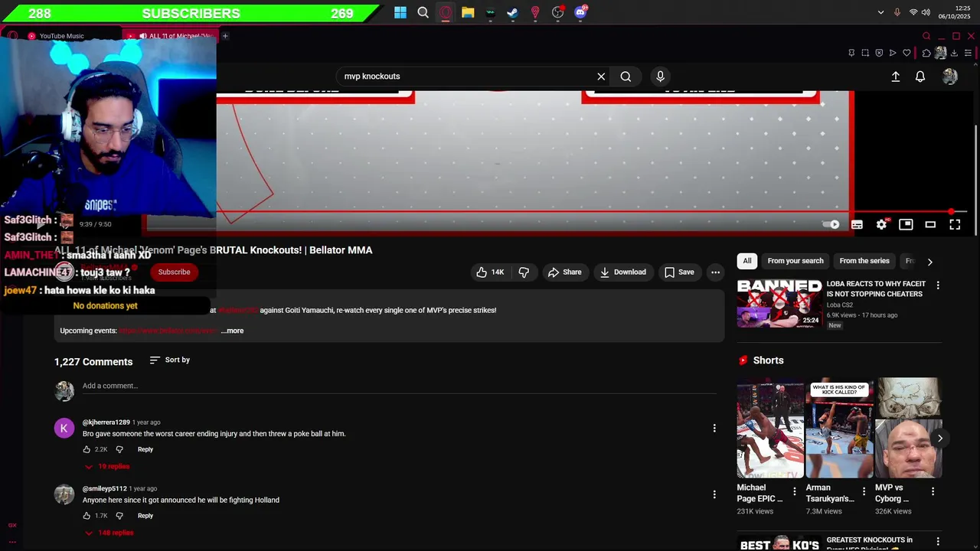Image resolution: width=980 pixels, height=551 pixels.
Task: Switch to theater mode view
Action: click(x=930, y=224)
